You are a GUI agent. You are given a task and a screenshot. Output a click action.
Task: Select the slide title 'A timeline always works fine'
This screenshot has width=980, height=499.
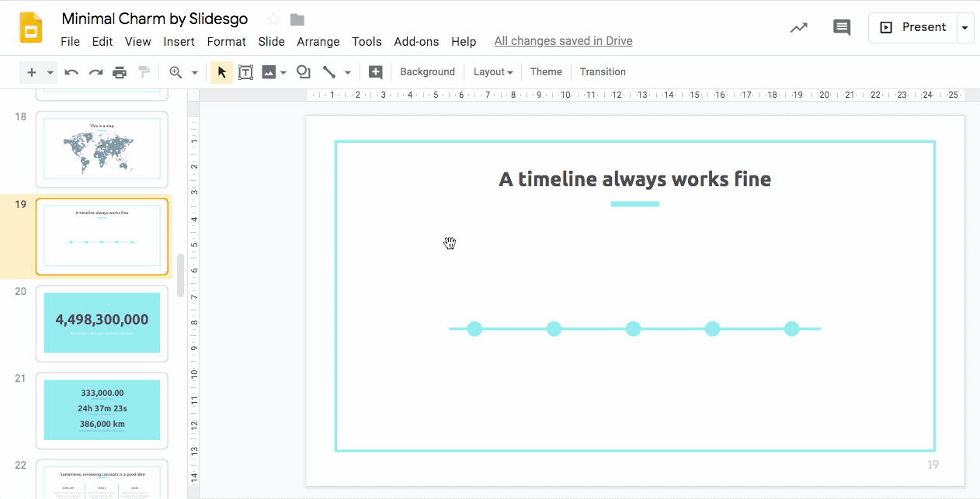(635, 179)
